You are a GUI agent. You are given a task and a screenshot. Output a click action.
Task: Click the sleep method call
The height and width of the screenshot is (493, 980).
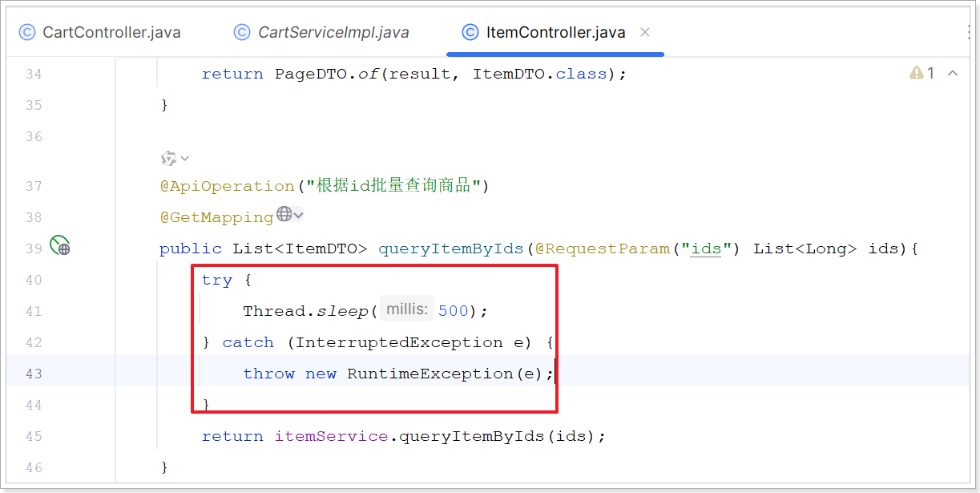[342, 311]
